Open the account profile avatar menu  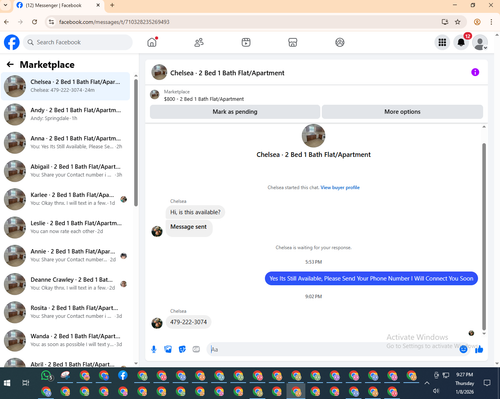(480, 43)
